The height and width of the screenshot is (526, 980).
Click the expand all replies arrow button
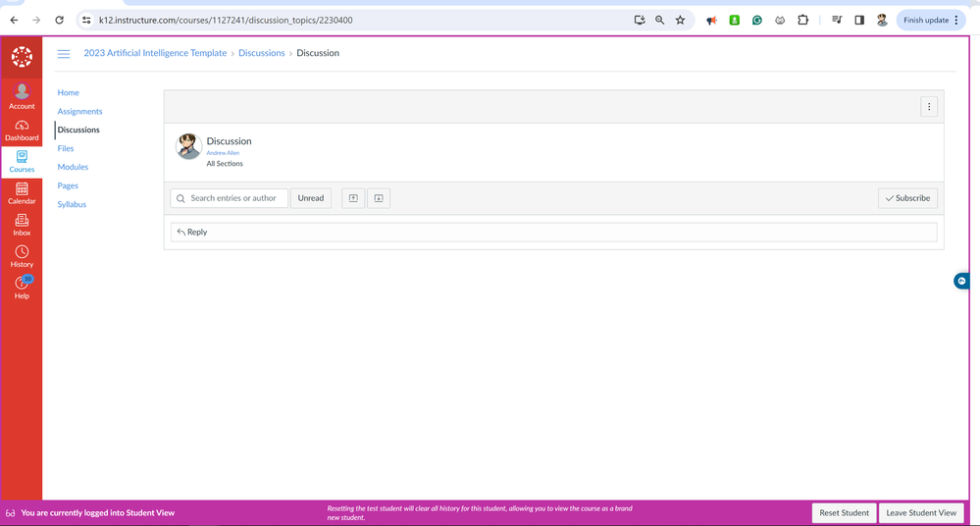click(x=379, y=198)
